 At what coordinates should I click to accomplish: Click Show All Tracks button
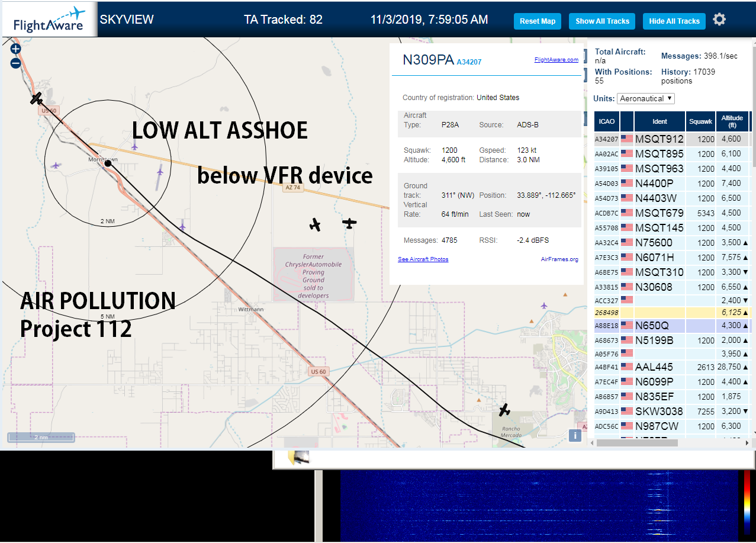coord(602,21)
